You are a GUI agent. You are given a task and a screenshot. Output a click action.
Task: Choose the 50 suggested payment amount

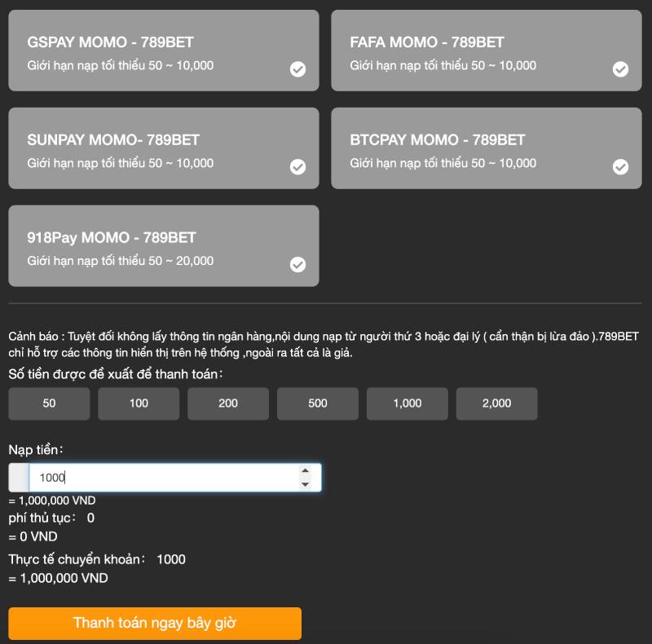pos(49,404)
